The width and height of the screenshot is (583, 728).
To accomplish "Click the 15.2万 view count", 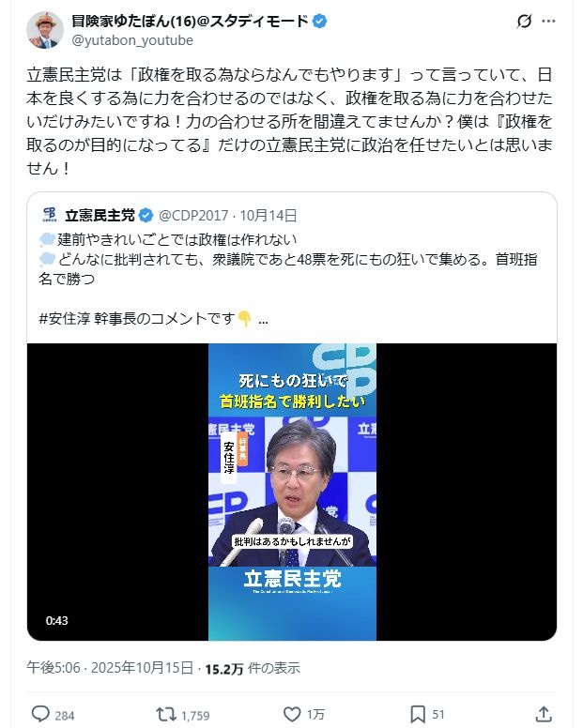I will (x=224, y=669).
